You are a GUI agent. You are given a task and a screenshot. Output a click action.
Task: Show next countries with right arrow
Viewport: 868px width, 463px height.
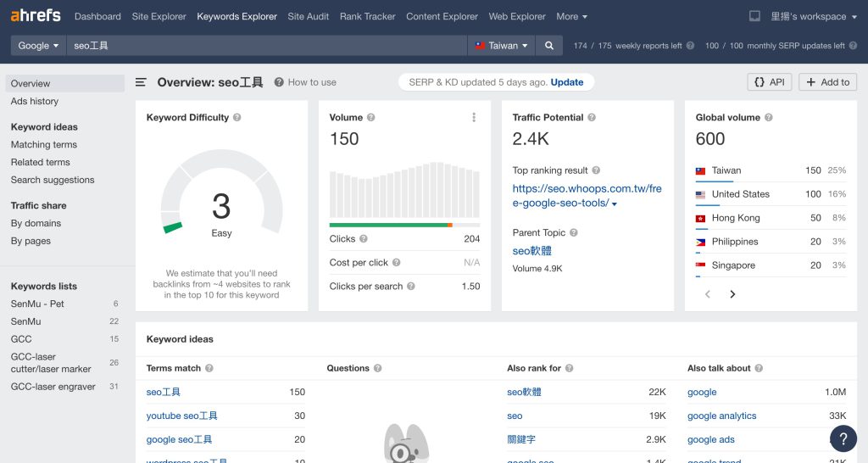732,294
